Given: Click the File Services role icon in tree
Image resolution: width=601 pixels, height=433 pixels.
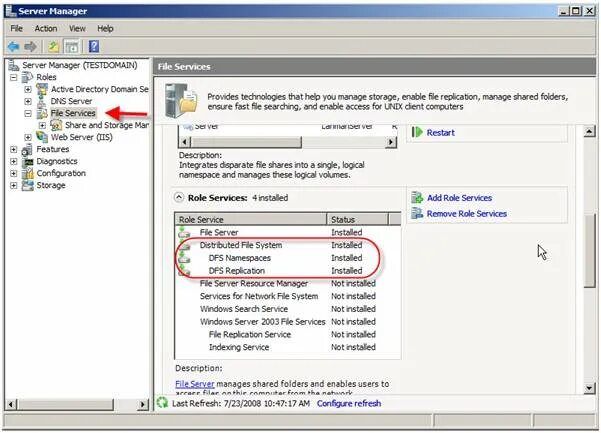Looking at the screenshot, I should coord(42,113).
